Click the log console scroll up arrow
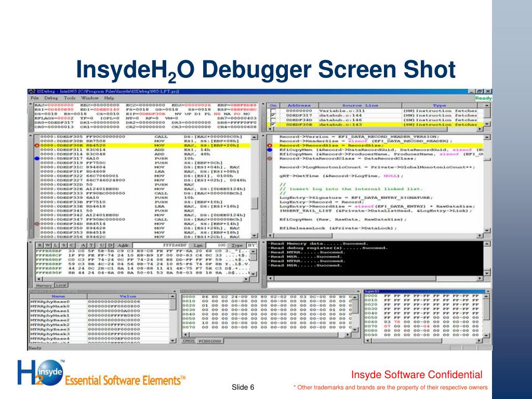Image resolution: width=532 pixels, height=399 pixels. (487, 244)
